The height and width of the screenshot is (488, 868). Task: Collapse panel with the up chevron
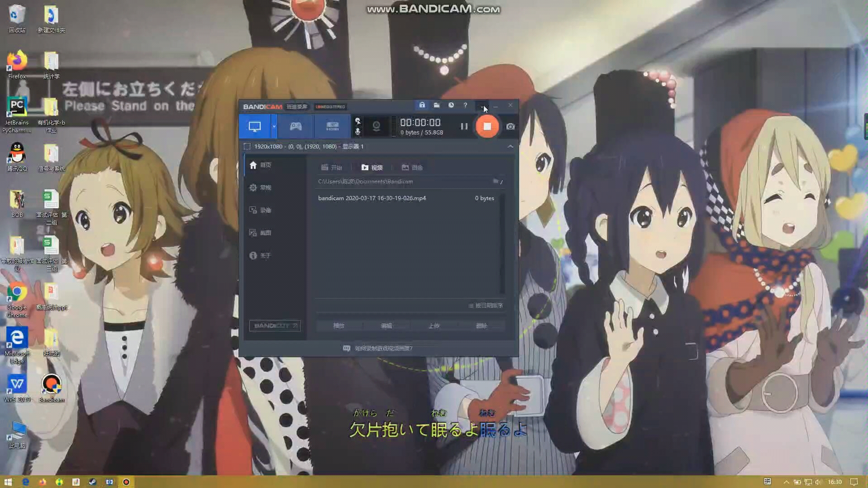click(x=510, y=146)
